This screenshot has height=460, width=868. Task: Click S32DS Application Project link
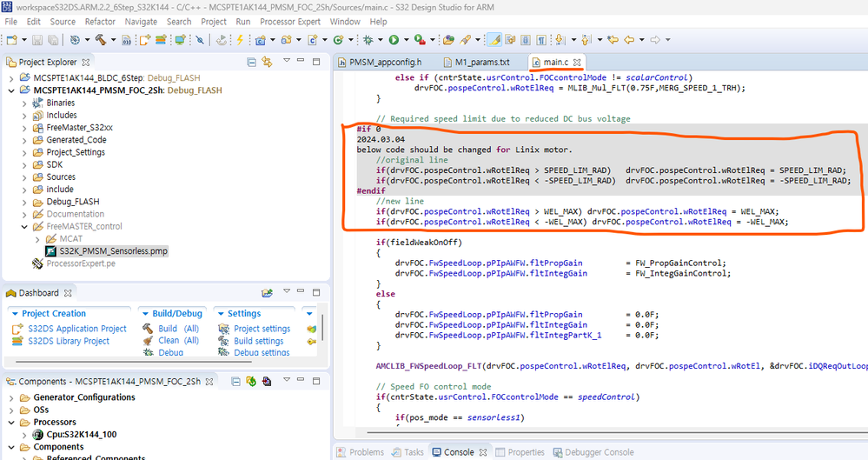point(77,329)
